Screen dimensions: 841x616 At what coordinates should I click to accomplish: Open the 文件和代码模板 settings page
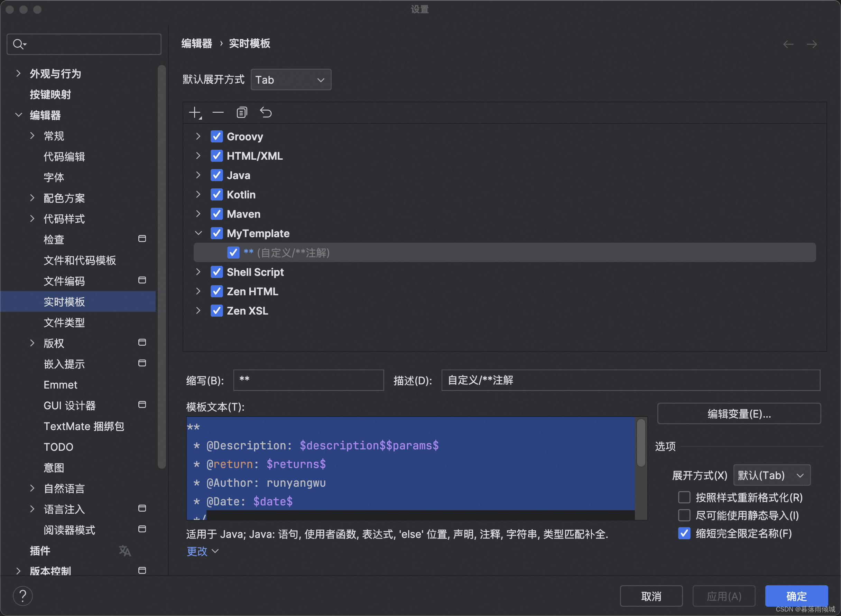point(80,260)
